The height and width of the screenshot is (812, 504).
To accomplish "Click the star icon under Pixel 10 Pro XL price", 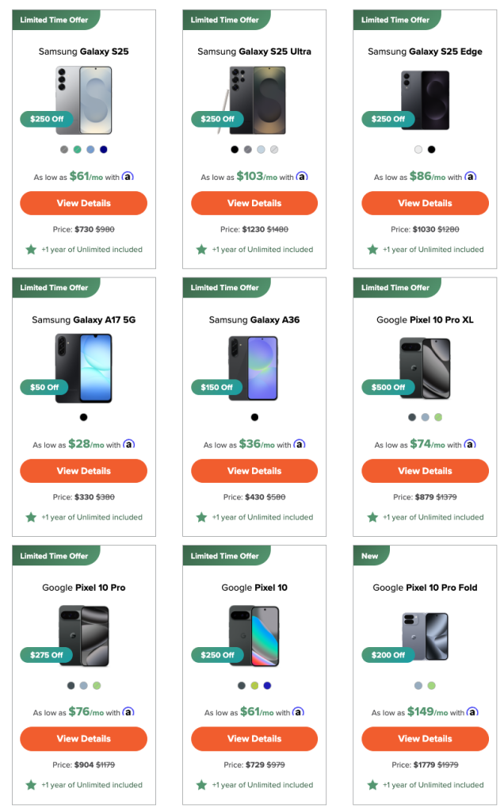I will click(x=372, y=517).
